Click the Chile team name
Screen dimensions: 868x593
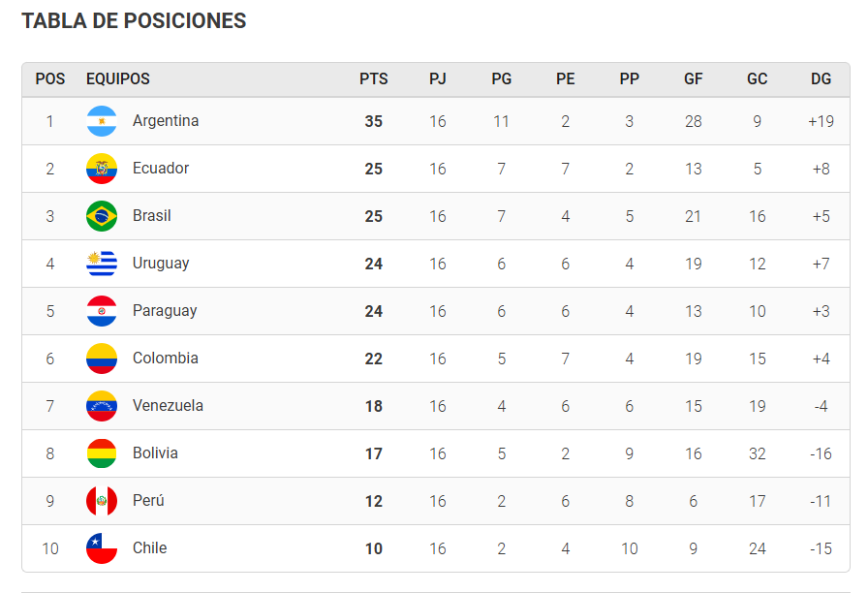149,548
